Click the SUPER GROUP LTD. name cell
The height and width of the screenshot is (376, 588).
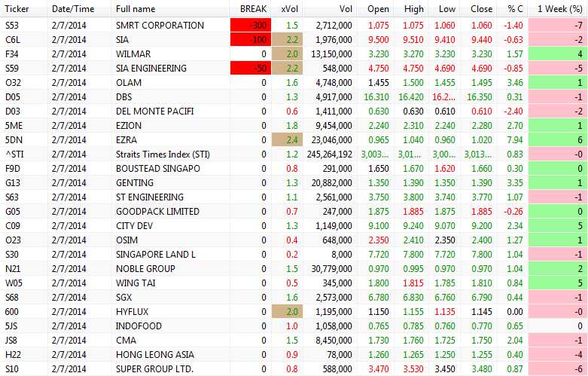(155, 369)
